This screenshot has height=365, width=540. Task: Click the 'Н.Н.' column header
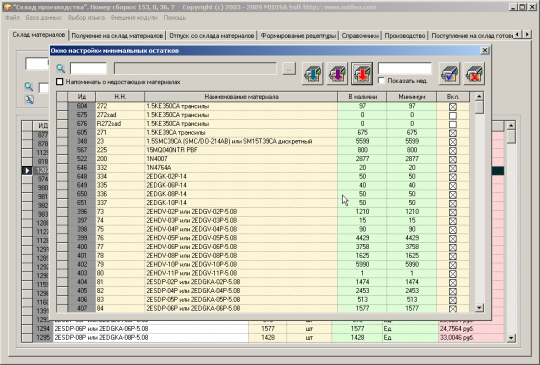click(x=120, y=97)
